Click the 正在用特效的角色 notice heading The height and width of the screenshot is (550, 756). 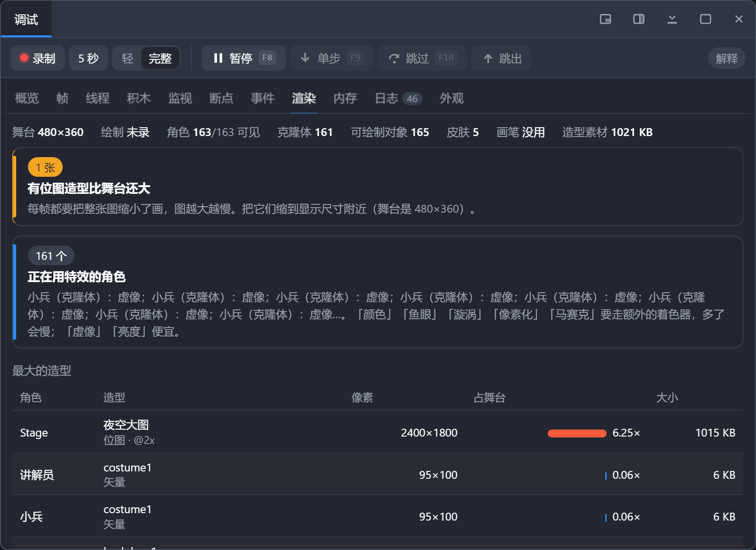click(77, 277)
